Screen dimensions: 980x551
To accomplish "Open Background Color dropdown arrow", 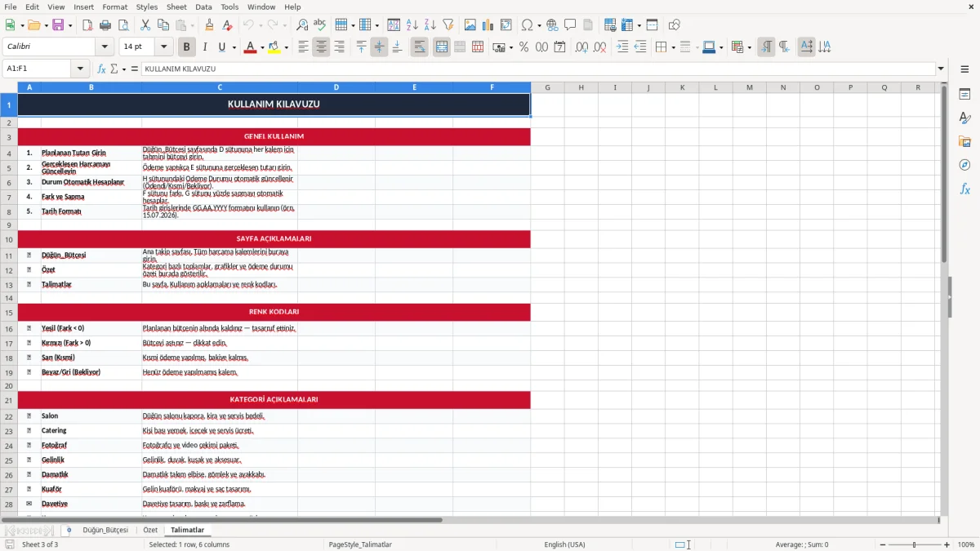I will pos(287,47).
